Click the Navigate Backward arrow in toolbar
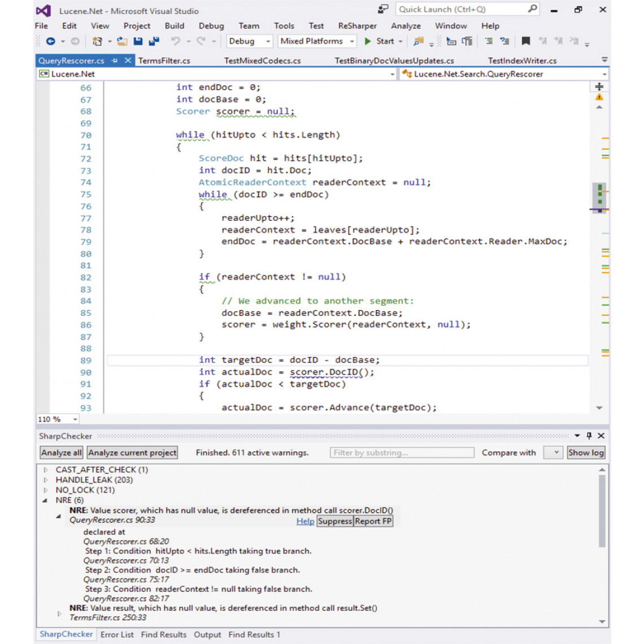The height and width of the screenshot is (644, 644). (x=50, y=41)
